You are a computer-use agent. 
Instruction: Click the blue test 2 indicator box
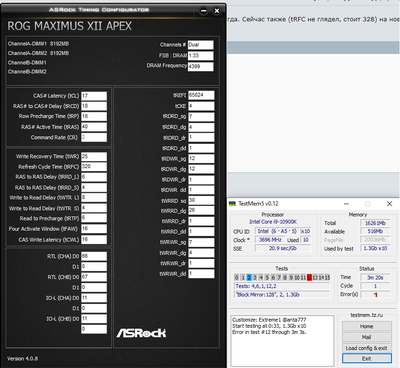(x=249, y=277)
